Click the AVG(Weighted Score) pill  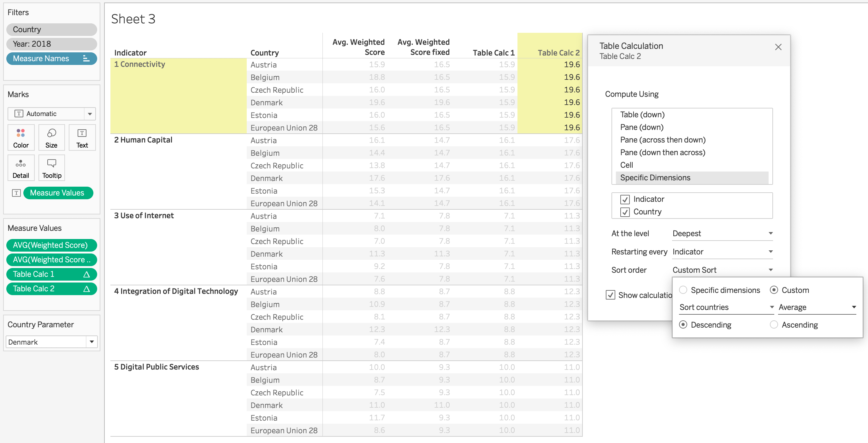pos(51,245)
